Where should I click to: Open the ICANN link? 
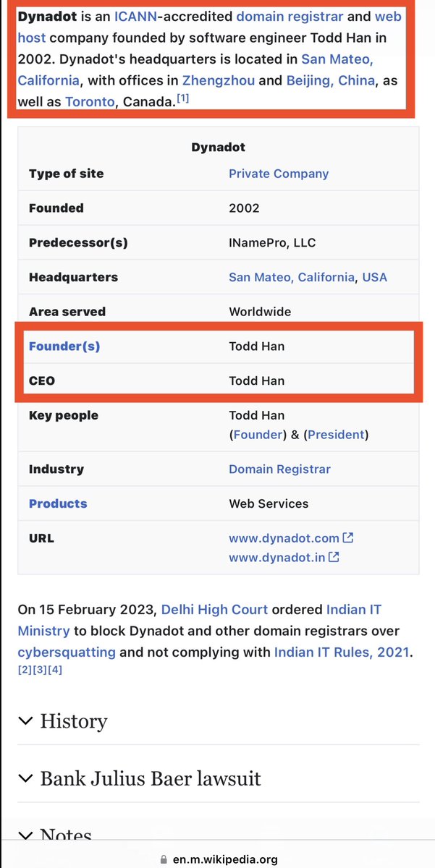tap(135, 16)
